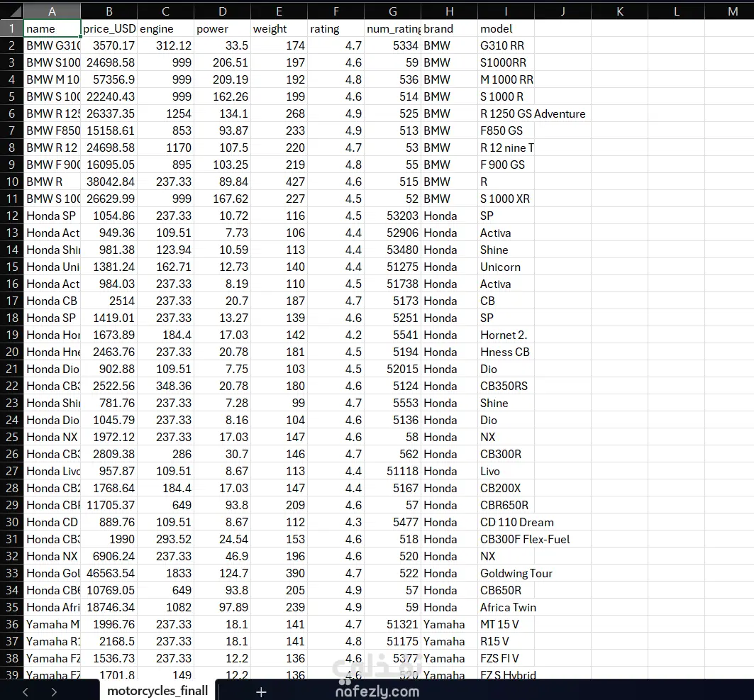Select num_rating value 53203

pos(392,216)
